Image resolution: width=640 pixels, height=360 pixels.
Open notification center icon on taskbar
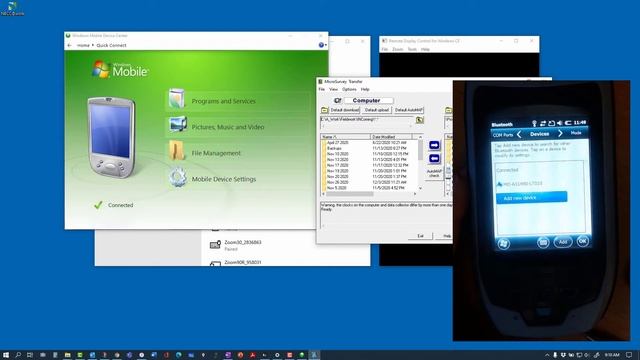click(629, 355)
